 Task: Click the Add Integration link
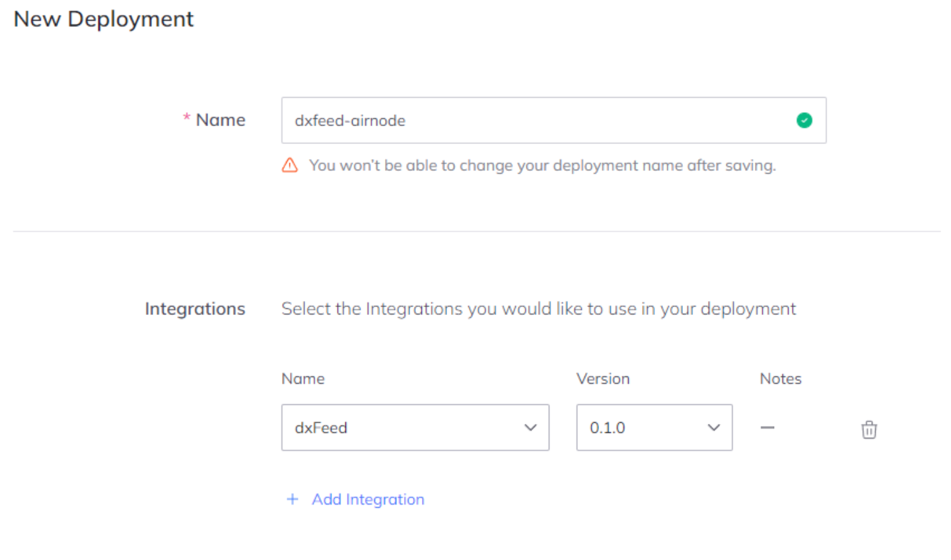pos(368,499)
